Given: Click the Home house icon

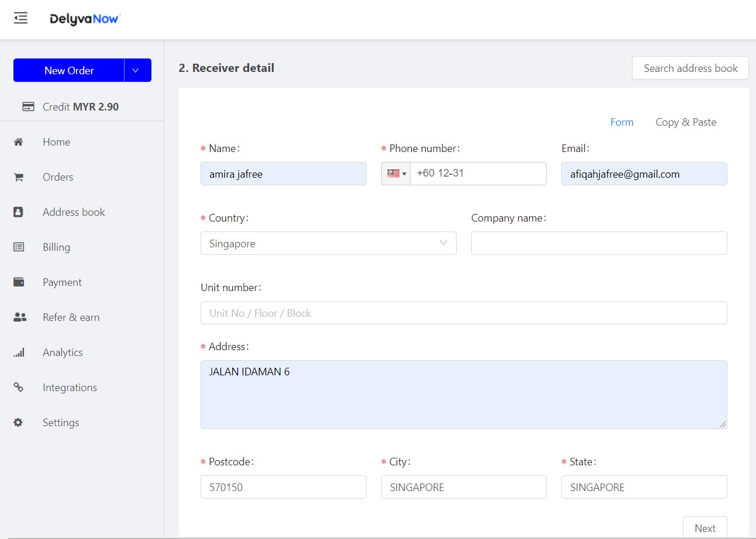Looking at the screenshot, I should click(19, 142).
